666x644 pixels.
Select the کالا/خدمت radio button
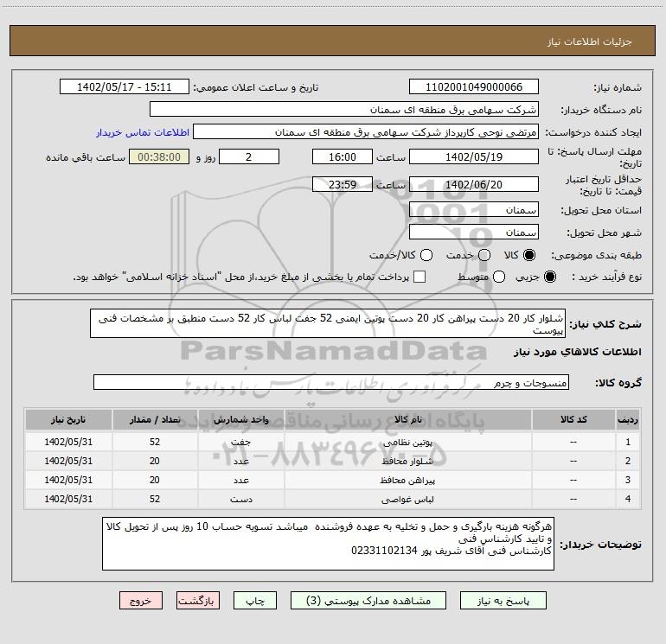(x=426, y=255)
